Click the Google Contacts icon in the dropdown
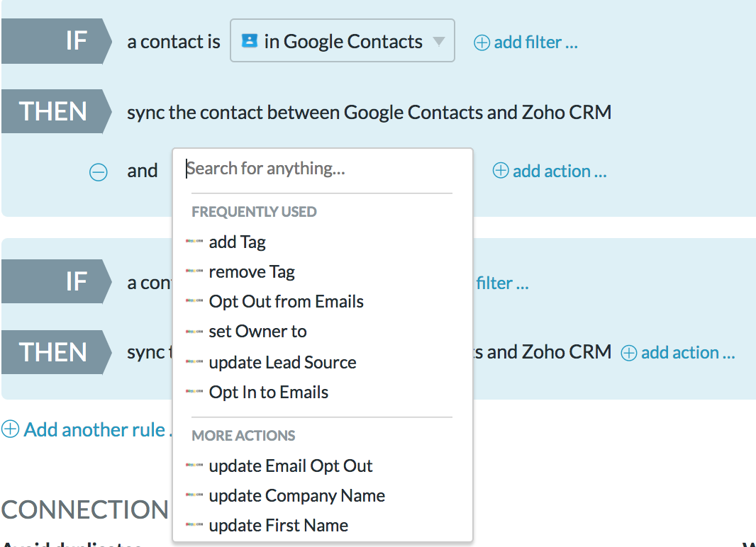756x547 pixels. tap(249, 40)
